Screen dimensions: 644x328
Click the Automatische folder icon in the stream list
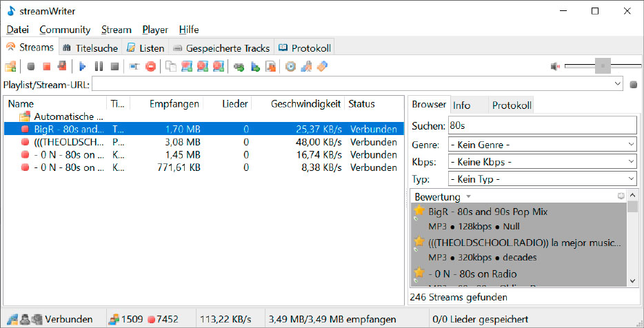25,116
